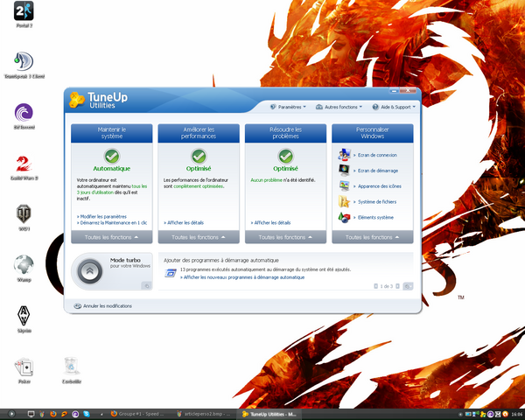Viewport: 525px width, 420px height.
Task: Click Afficher les détails under Résoudre les problèmes
Action: (270, 223)
